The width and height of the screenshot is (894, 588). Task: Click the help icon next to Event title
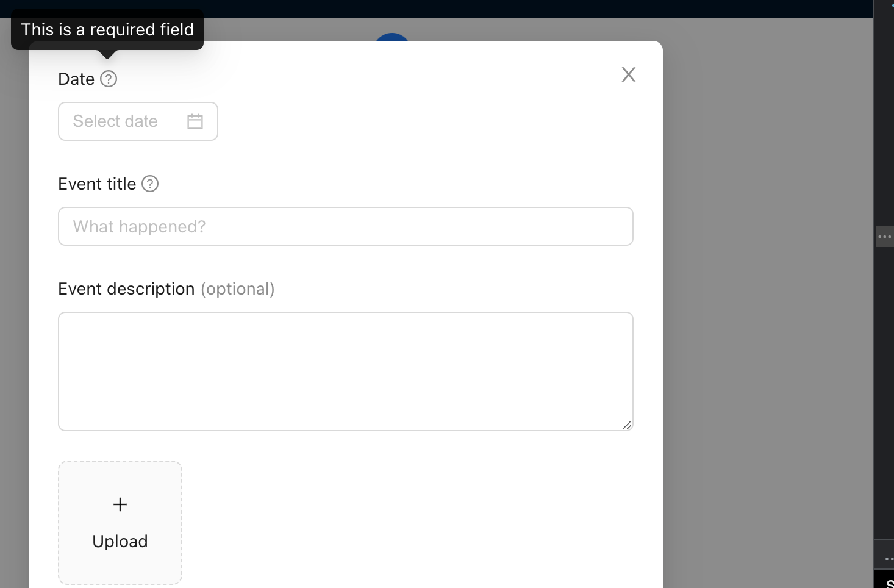coord(150,184)
